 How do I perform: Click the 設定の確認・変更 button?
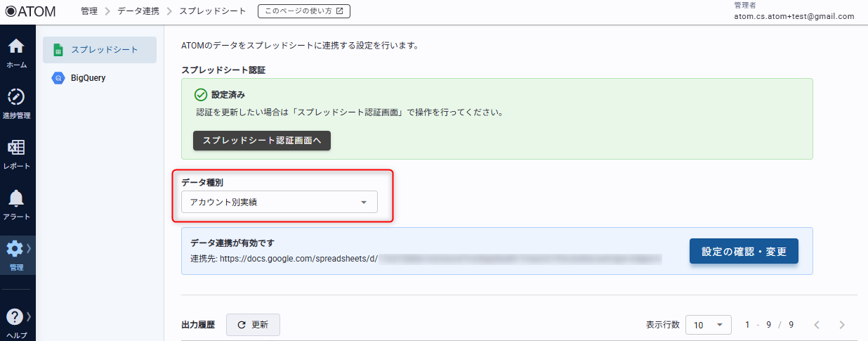point(744,251)
